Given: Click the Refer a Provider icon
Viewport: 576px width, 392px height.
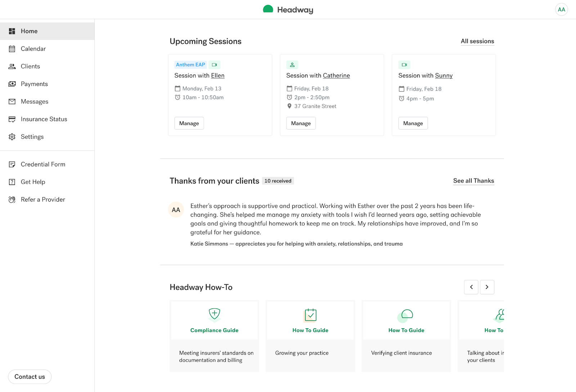Looking at the screenshot, I should coord(12,200).
